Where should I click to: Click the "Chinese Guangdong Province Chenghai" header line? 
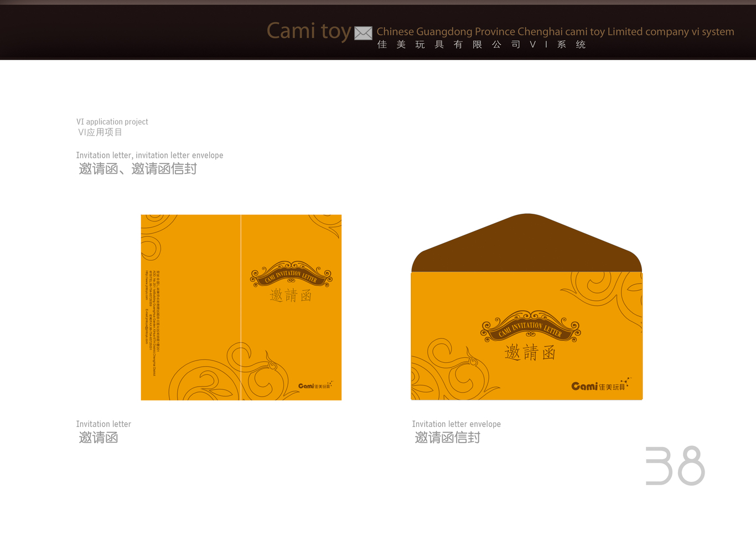(x=555, y=32)
